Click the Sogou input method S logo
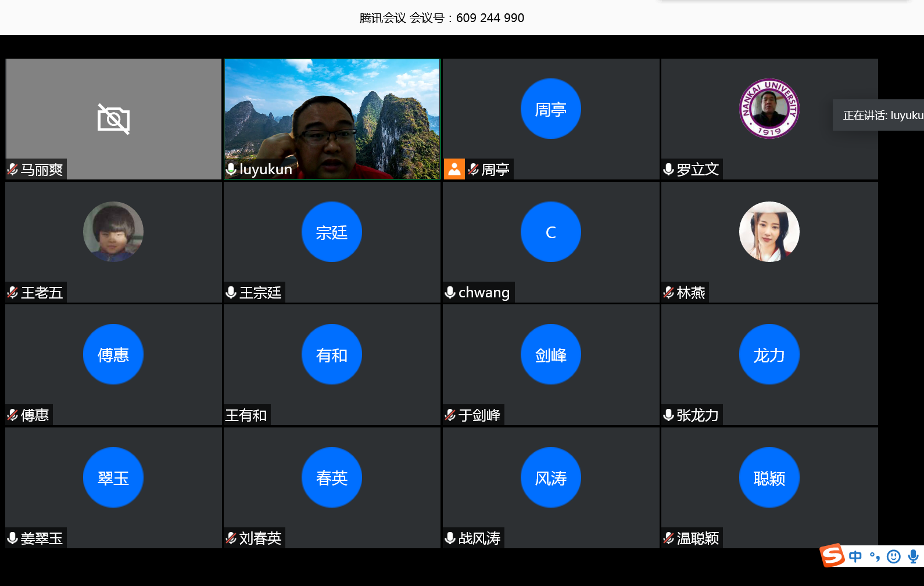Viewport: 924px width, 586px height. pyautogui.click(x=832, y=556)
